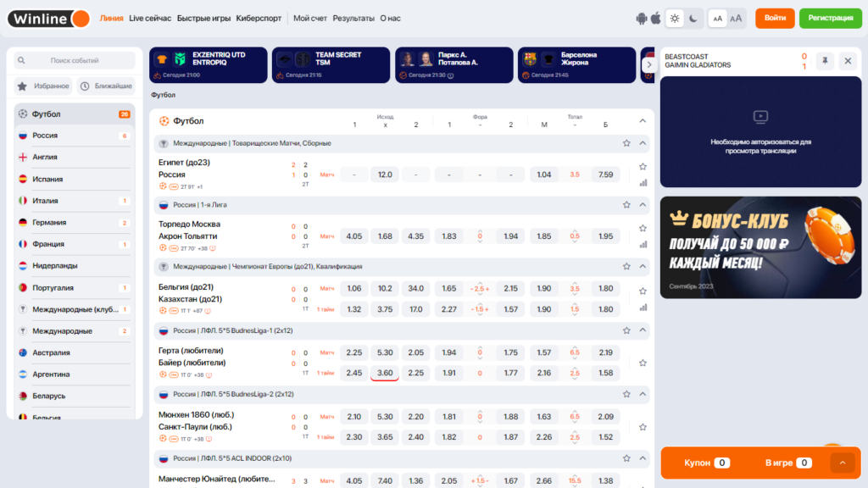Open the Бонус-клуб banner
This screenshot has height=488, width=868.
(760, 247)
